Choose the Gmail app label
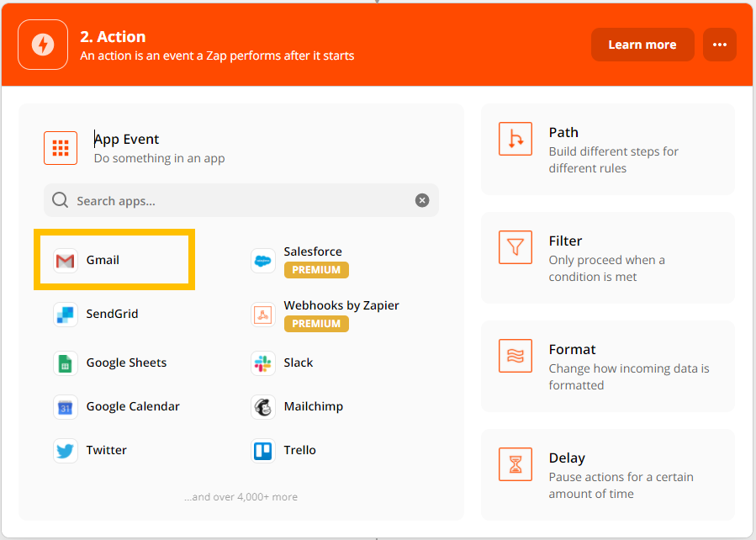This screenshot has width=756, height=540. point(103,260)
